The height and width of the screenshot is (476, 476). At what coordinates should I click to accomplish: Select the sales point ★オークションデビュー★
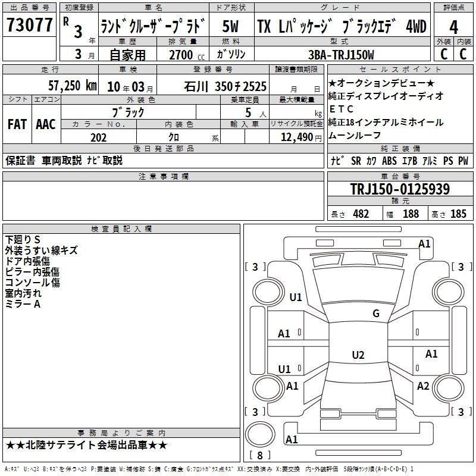(x=381, y=83)
